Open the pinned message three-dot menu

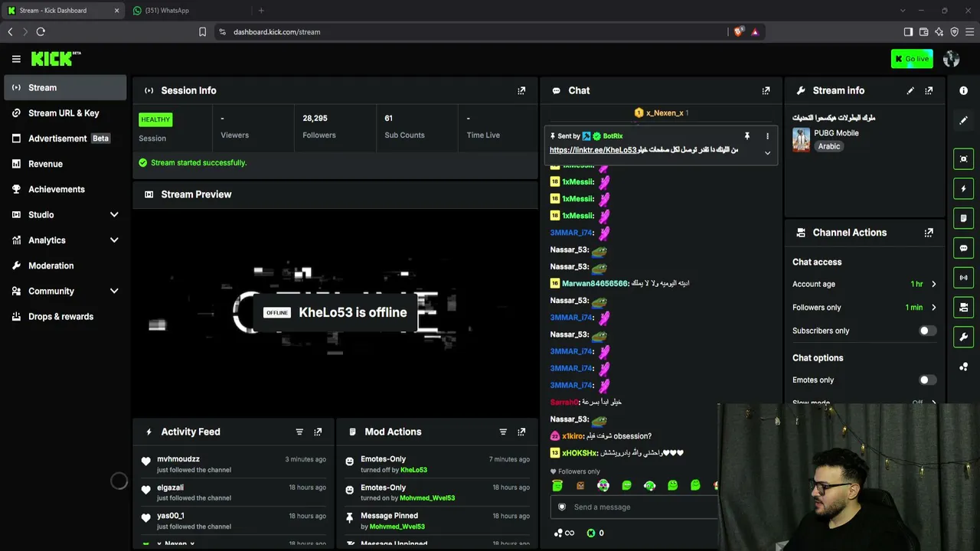[767, 136]
